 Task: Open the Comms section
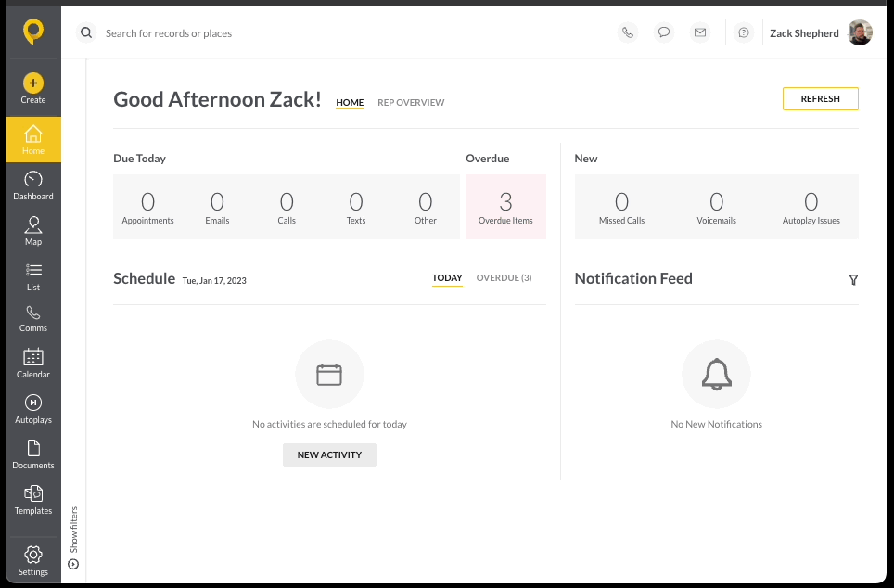[33, 319]
